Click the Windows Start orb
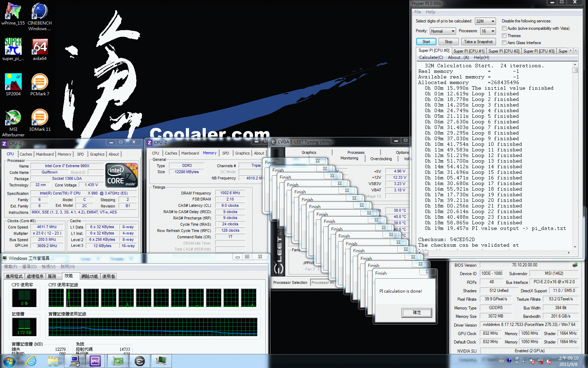The height and width of the screenshot is (368, 588). pos(9,361)
